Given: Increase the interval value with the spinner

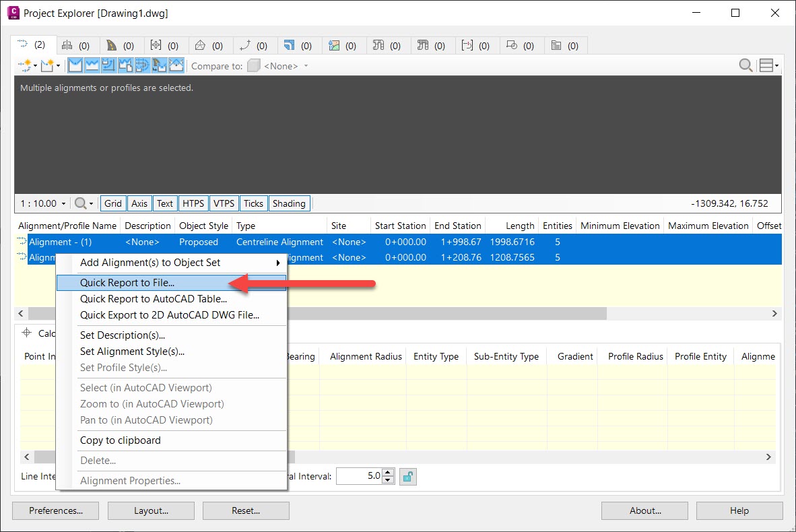Looking at the screenshot, I should (387, 472).
